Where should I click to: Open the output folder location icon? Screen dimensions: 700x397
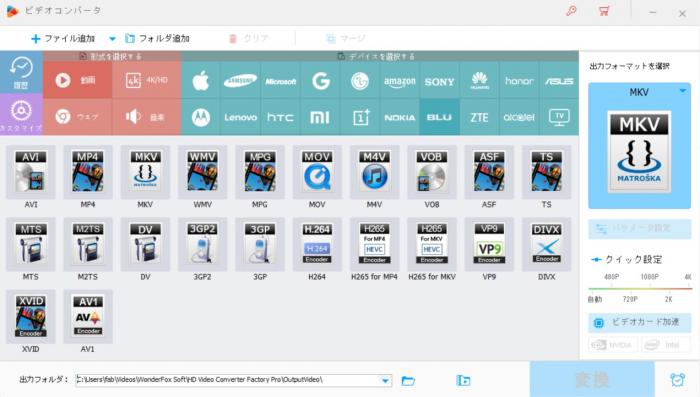tap(463, 380)
